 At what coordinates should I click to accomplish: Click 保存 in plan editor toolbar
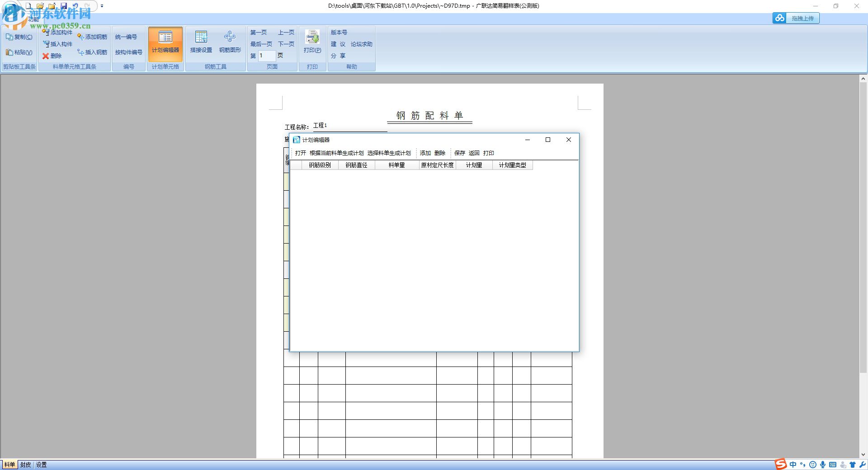[460, 153]
